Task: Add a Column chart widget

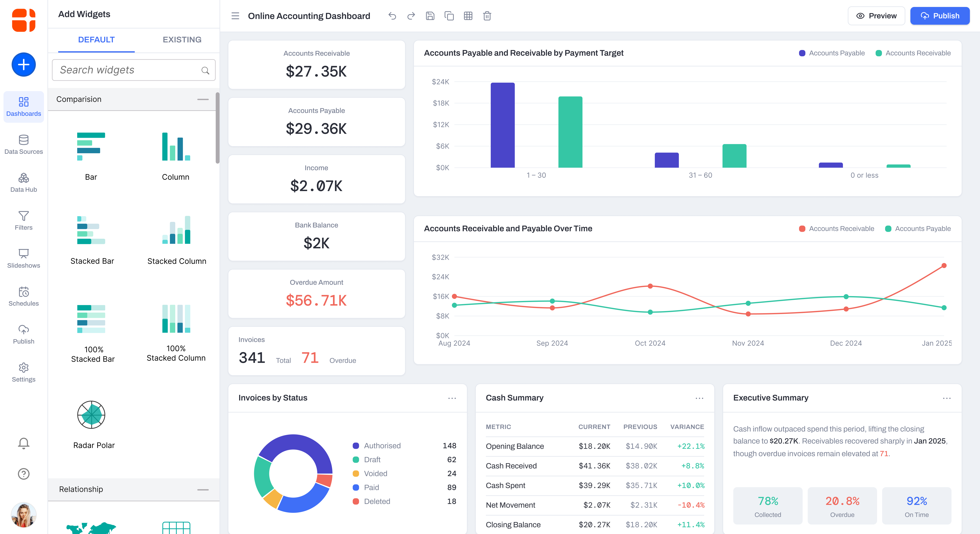Action: pyautogui.click(x=176, y=156)
